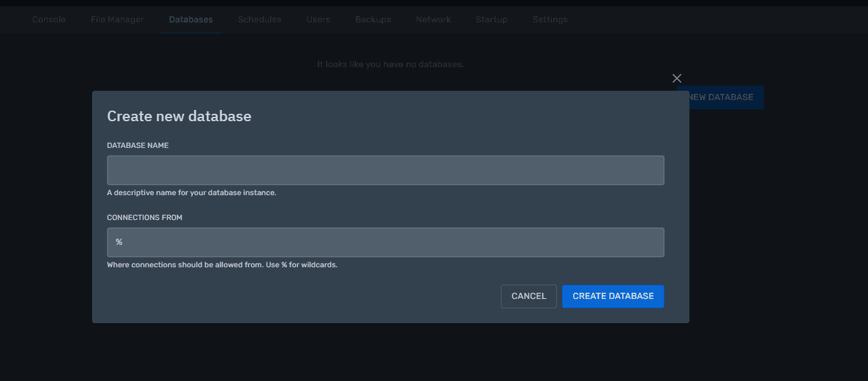Screen dimensions: 868x381
Task: Click into the Connections From field
Action: pyautogui.click(x=385, y=242)
